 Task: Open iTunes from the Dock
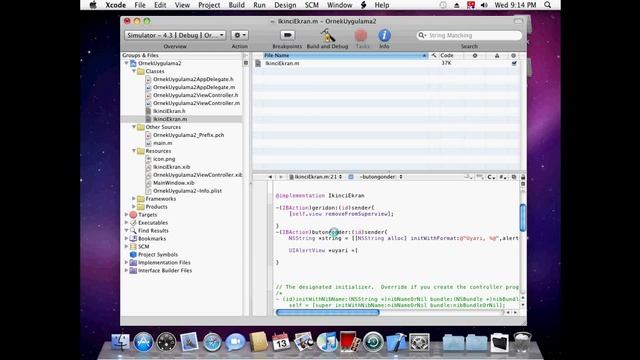click(x=327, y=342)
